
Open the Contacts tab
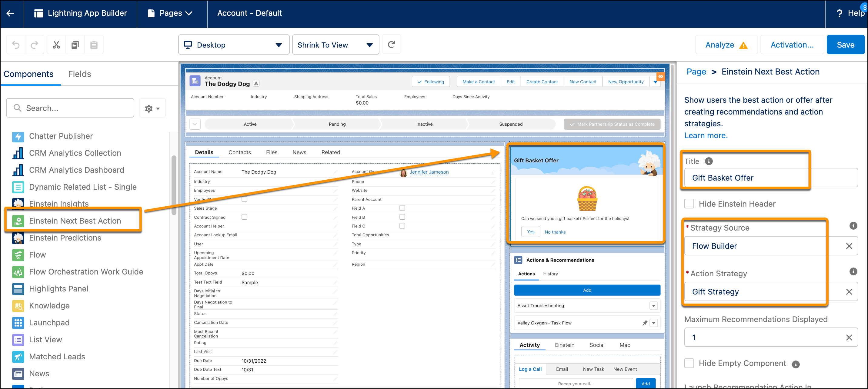[239, 153]
